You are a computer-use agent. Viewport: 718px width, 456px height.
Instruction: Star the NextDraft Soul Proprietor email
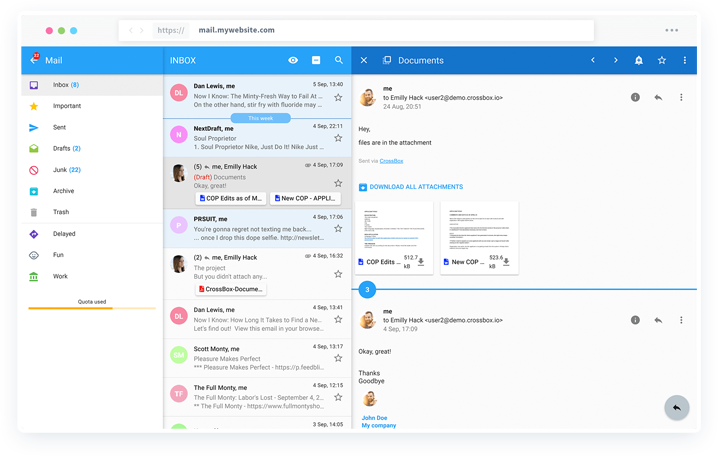coord(338,140)
